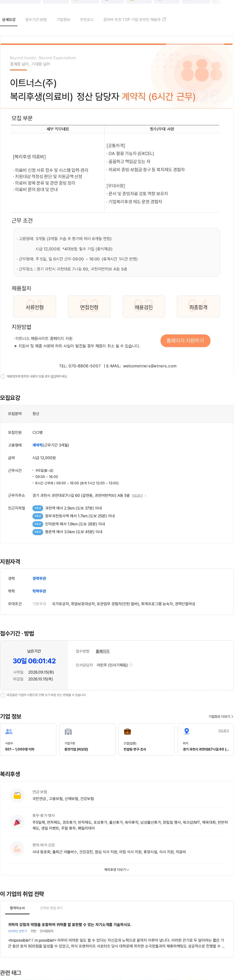Open 지도보기 link next to 근무지주소
This screenshot has width=234, height=980.
(x=137, y=495)
